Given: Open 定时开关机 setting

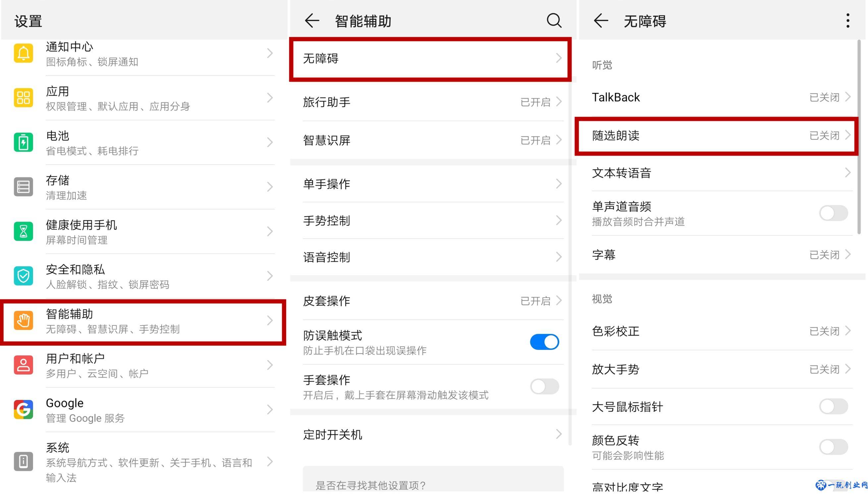Looking at the screenshot, I should click(x=433, y=434).
